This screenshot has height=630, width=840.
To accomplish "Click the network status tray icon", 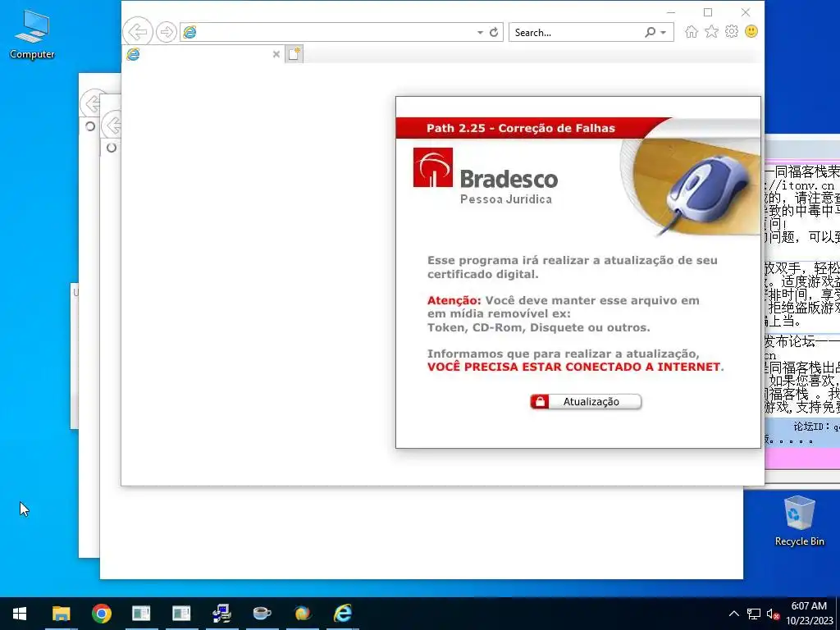I will 754,614.
